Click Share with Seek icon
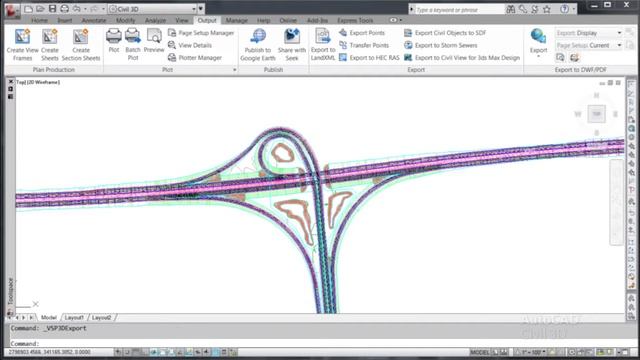The width and height of the screenshot is (640, 360). 292,36
